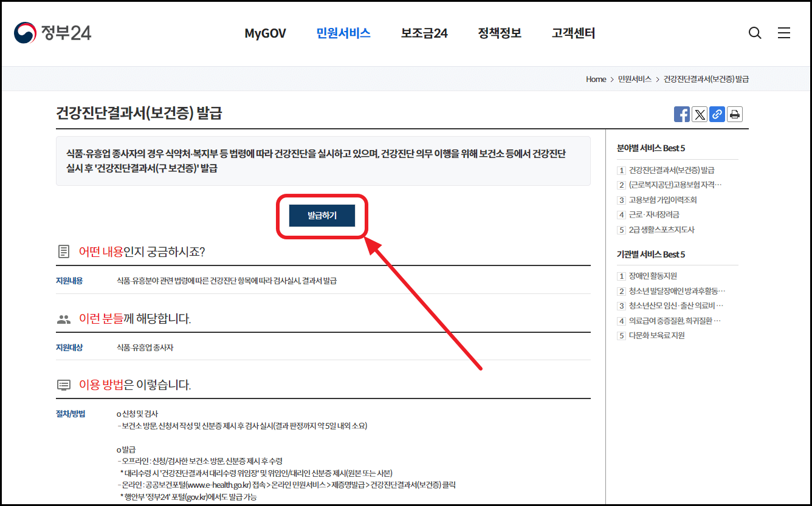Print the page using the printer icon
The width and height of the screenshot is (812, 506).
pos(734,114)
